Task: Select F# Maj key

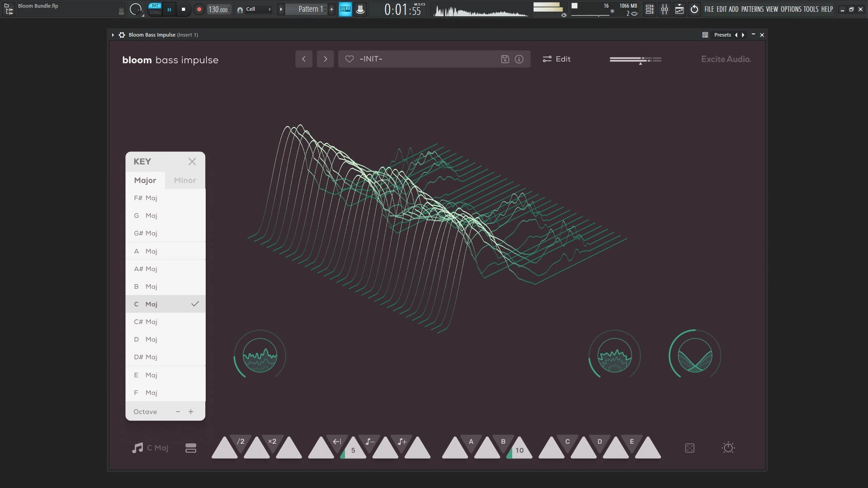Action: tap(165, 198)
